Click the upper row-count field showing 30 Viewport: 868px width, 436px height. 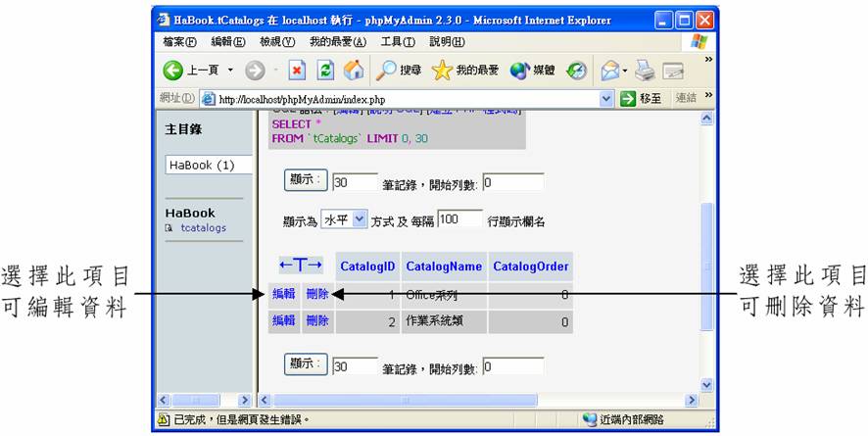(x=355, y=182)
